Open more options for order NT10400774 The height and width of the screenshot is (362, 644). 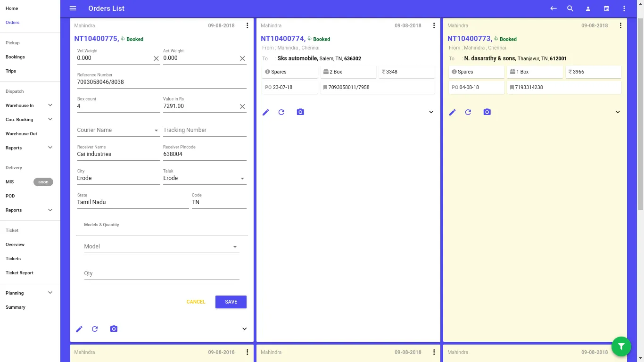point(434,25)
